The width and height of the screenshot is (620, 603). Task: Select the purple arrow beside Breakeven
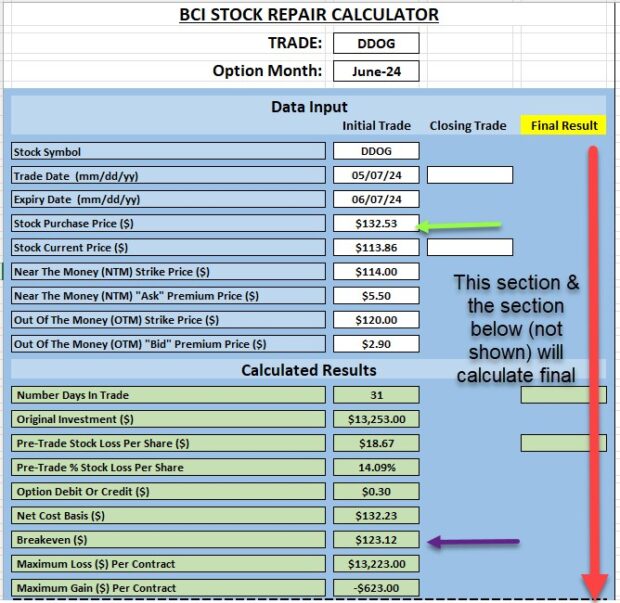click(x=474, y=542)
